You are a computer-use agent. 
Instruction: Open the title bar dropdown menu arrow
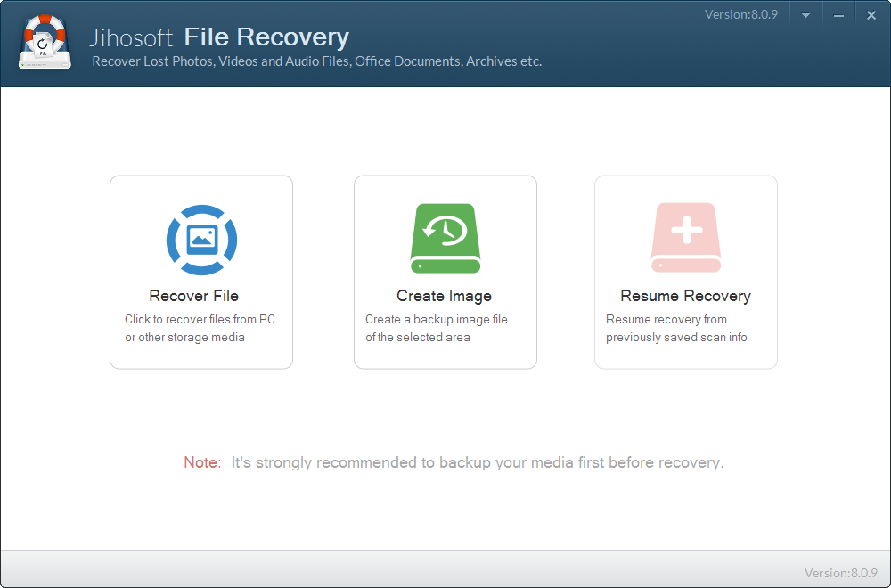[x=805, y=15]
